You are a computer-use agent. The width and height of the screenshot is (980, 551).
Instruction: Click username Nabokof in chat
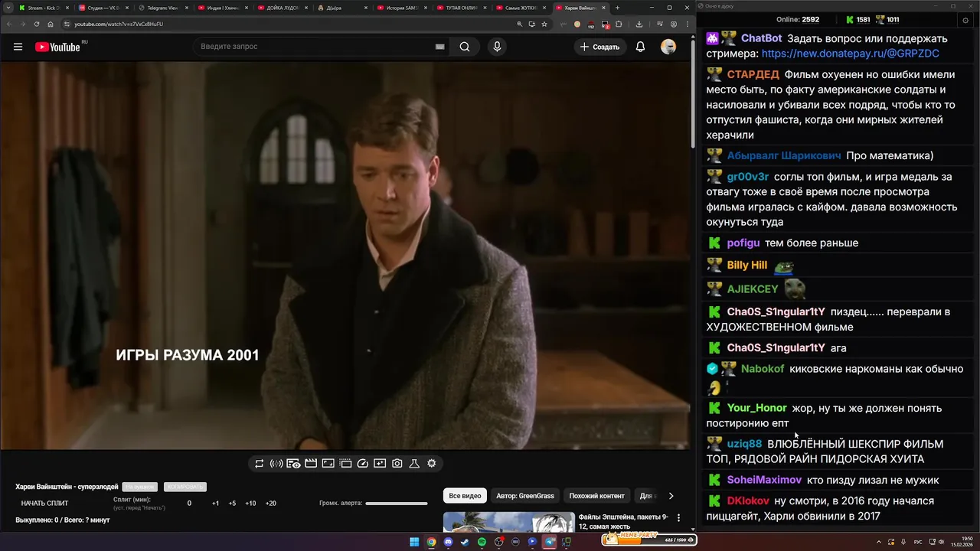coord(763,369)
